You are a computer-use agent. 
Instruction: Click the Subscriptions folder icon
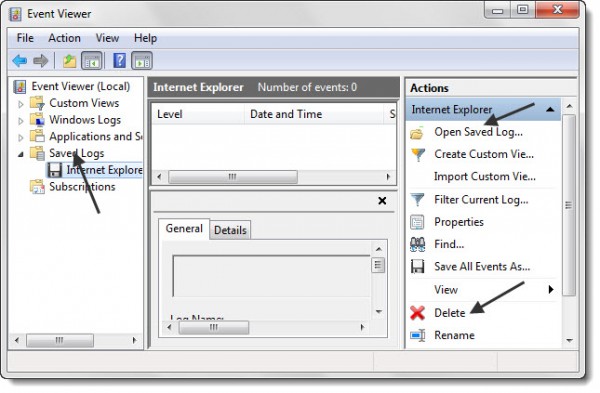pos(38,187)
